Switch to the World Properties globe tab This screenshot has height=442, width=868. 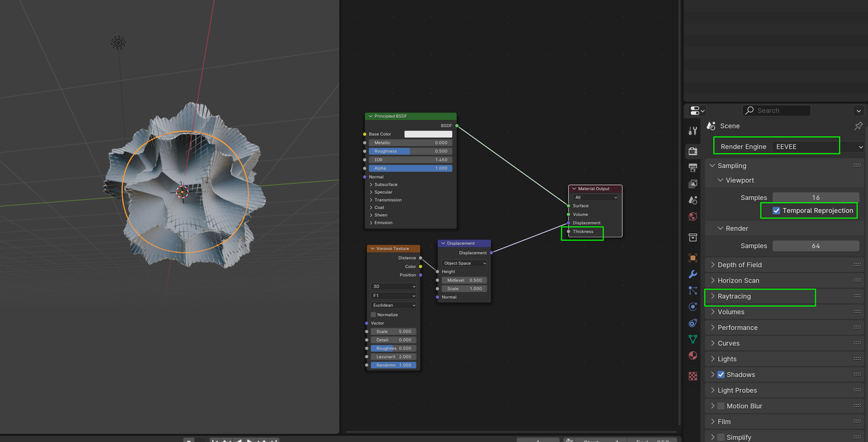coord(693,216)
